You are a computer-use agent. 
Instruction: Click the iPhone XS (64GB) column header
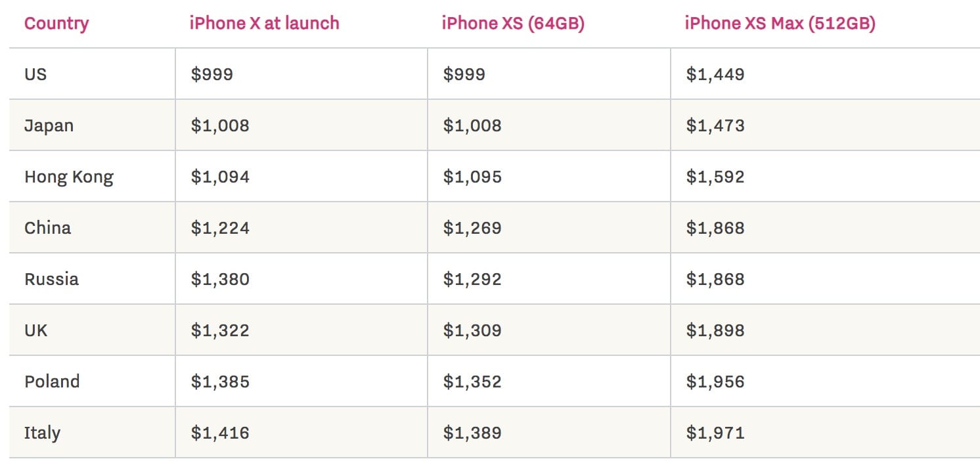513,24
